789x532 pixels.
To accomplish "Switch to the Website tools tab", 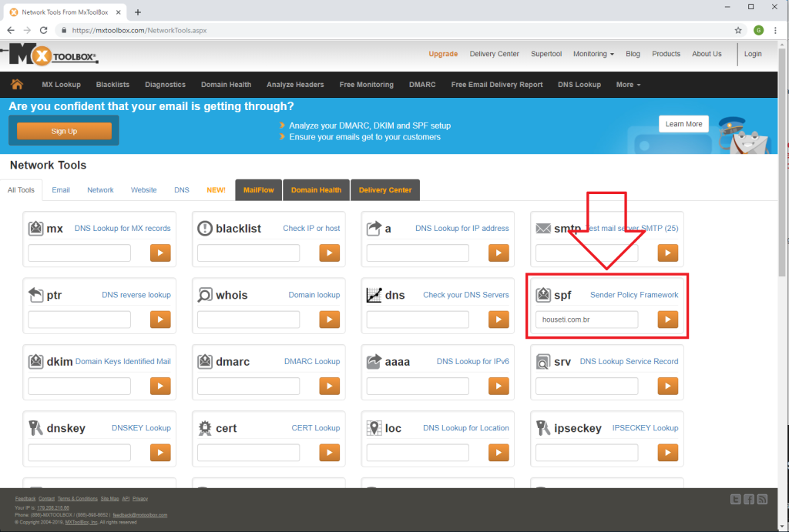I will 144,190.
